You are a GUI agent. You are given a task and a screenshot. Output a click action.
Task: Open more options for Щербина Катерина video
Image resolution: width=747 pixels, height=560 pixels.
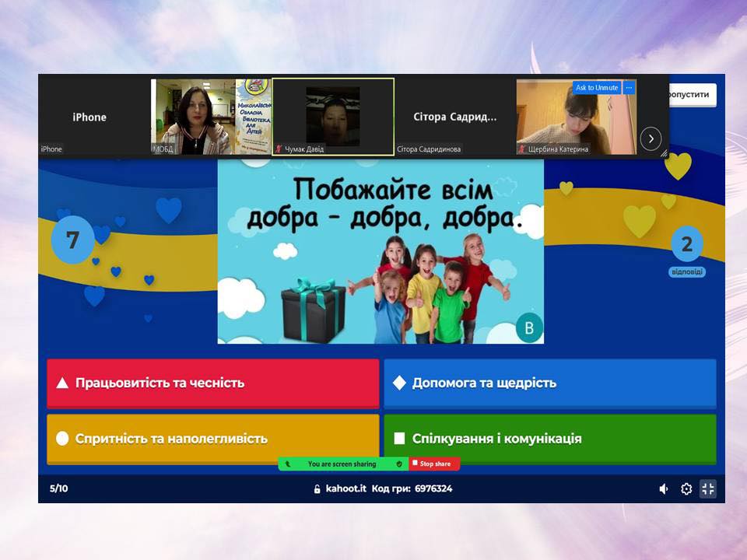629,88
